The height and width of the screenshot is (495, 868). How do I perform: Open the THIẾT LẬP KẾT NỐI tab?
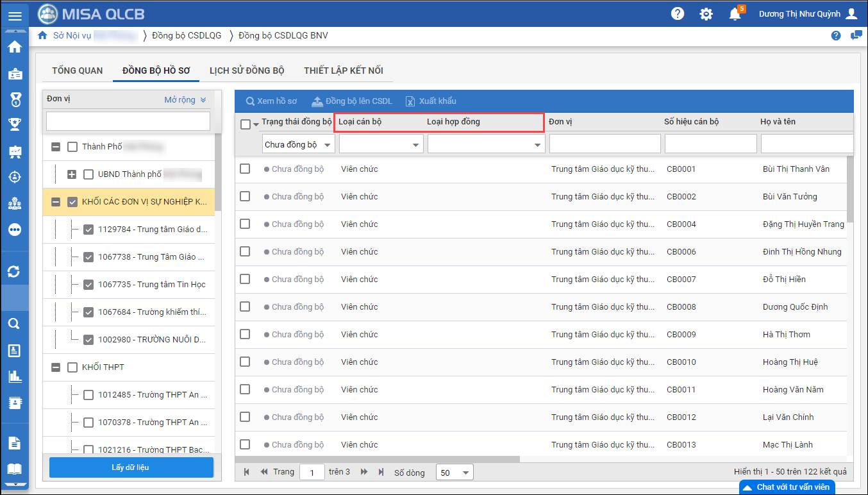point(344,71)
